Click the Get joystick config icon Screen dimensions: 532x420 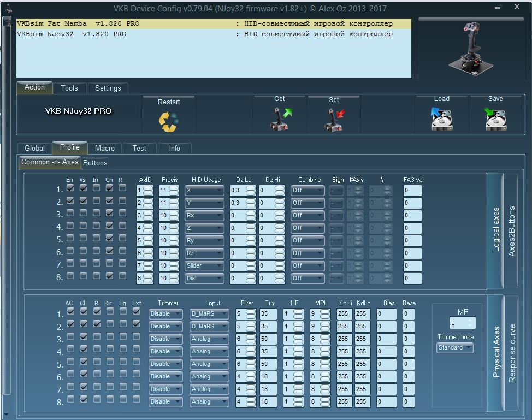280,119
